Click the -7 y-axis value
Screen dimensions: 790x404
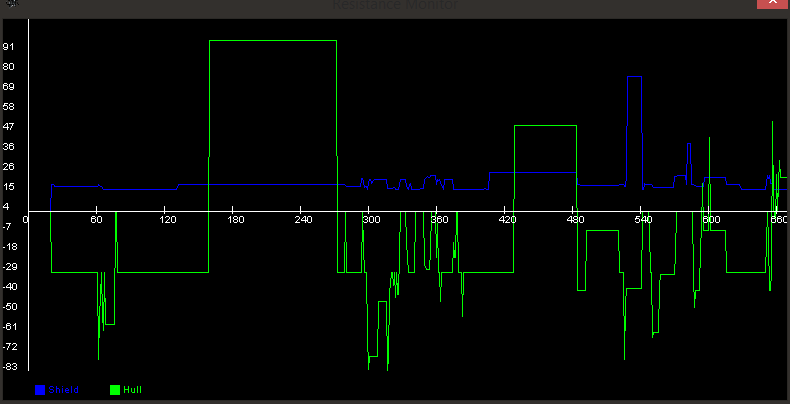pos(7,227)
